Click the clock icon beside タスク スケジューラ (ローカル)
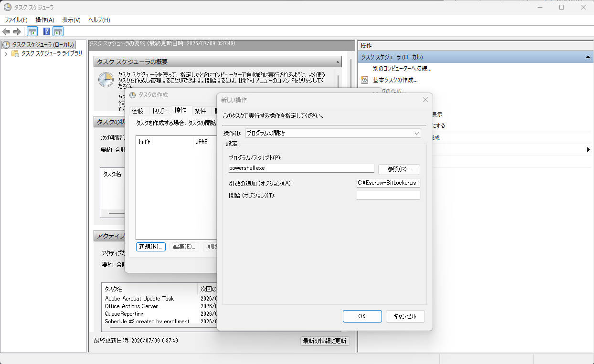Viewport: 594px width, 364px height. coord(6,44)
